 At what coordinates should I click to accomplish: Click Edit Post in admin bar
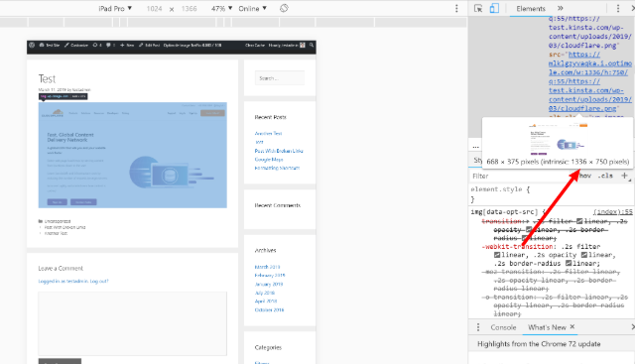pyautogui.click(x=149, y=45)
